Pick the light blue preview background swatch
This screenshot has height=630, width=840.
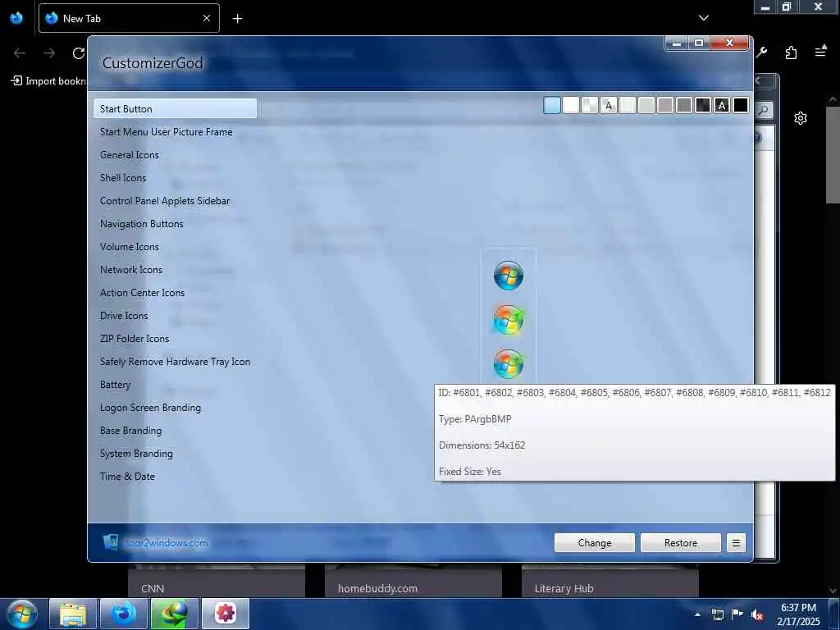point(552,106)
